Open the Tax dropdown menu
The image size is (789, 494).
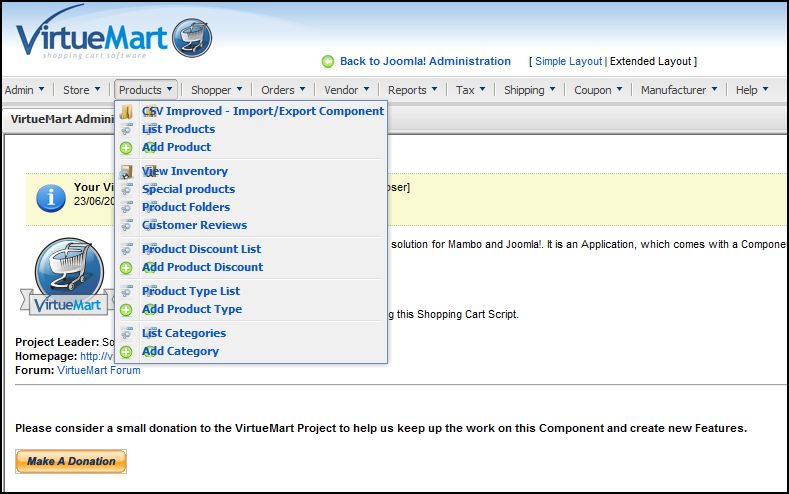click(x=470, y=90)
